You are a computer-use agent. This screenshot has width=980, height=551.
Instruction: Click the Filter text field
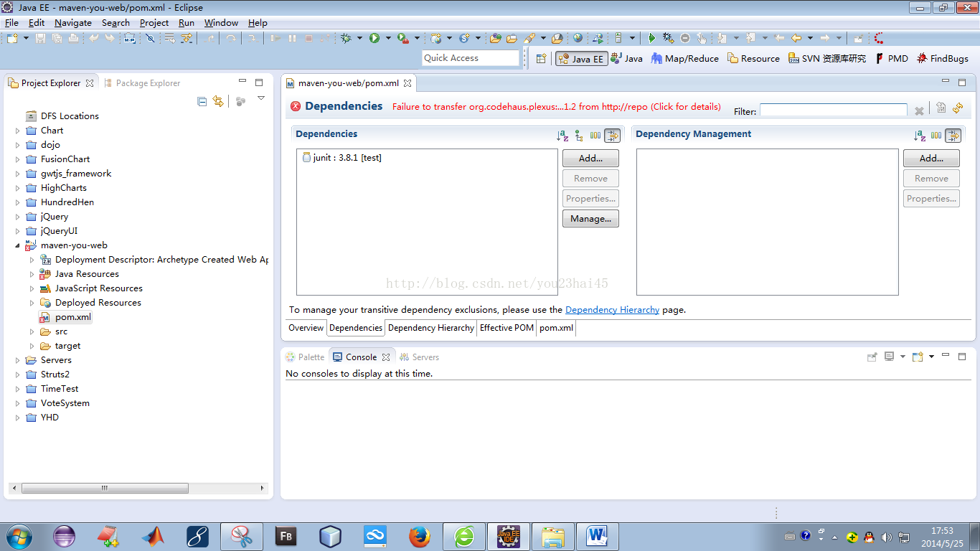834,110
